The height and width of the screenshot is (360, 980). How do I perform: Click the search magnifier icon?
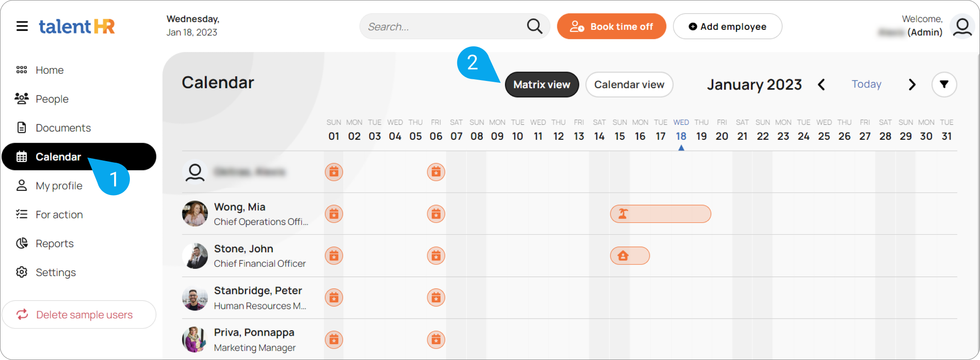pos(534,26)
